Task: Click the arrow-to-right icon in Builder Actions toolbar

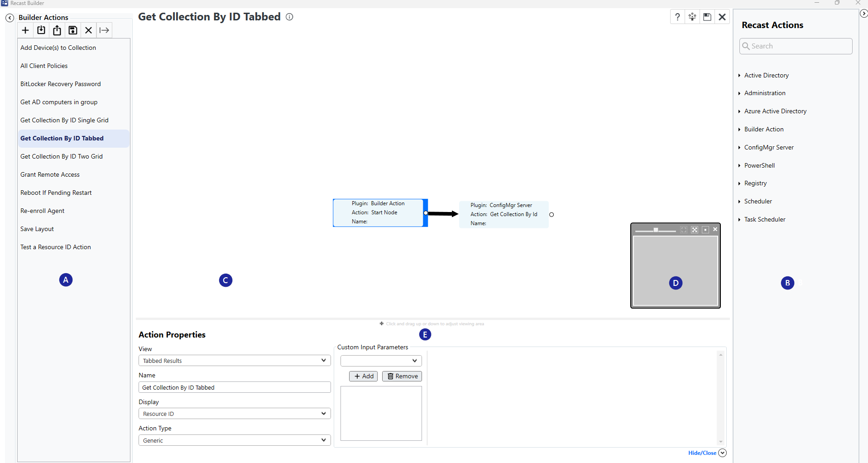Action: (104, 30)
